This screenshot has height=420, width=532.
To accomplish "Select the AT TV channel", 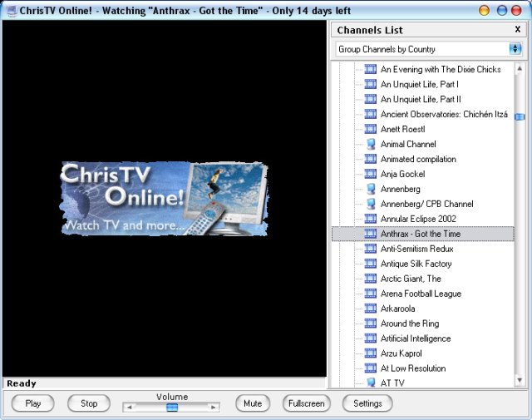I will click(x=392, y=383).
